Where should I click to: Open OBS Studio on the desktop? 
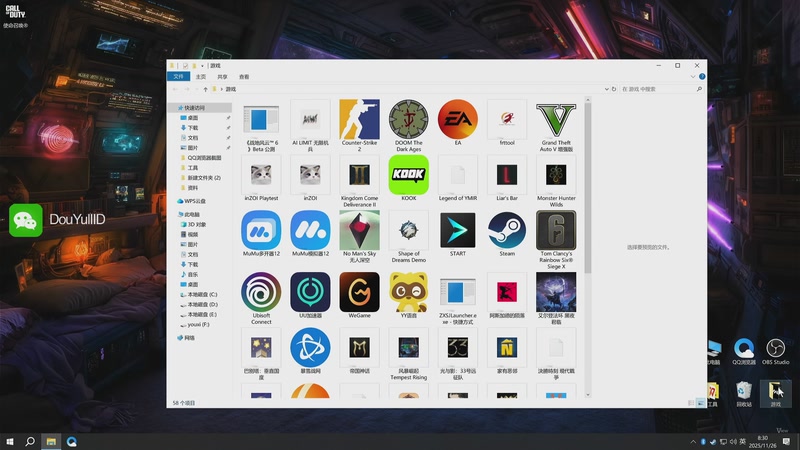(776, 352)
